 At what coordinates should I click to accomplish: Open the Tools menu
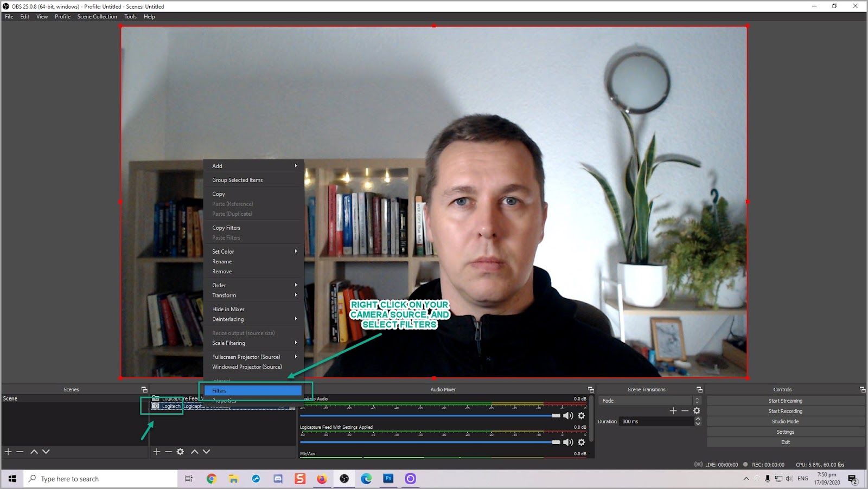131,17
